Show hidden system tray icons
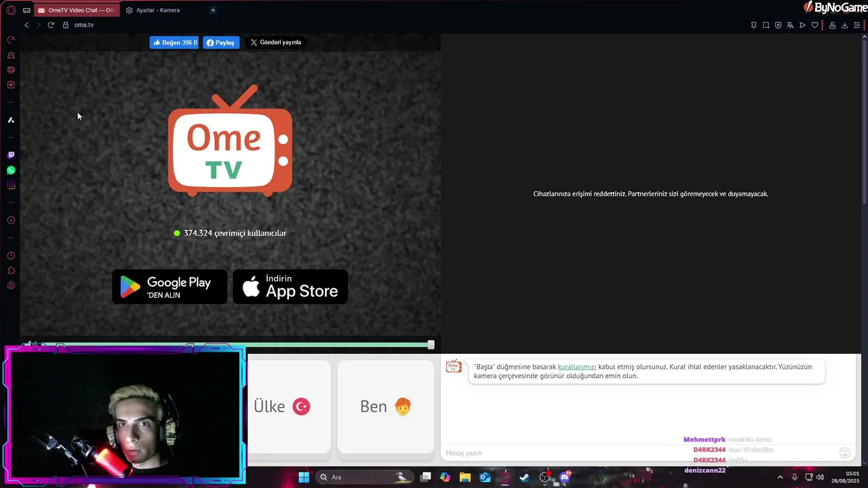Viewport: 868px width, 488px height. click(x=780, y=477)
